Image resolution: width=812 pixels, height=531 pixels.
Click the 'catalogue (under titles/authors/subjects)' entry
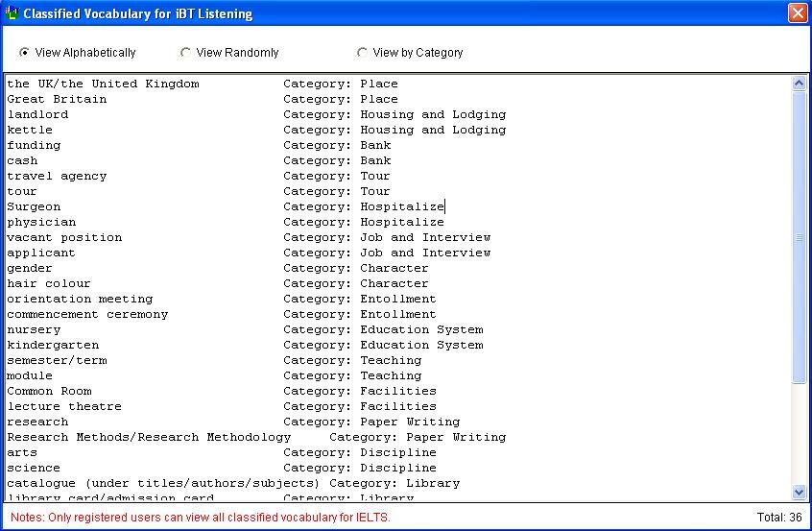coord(163,483)
